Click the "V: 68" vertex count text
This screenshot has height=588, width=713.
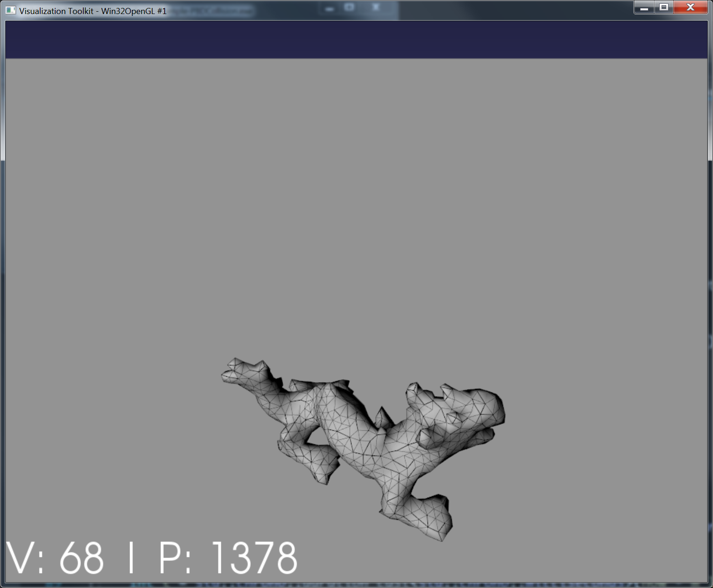click(55, 558)
